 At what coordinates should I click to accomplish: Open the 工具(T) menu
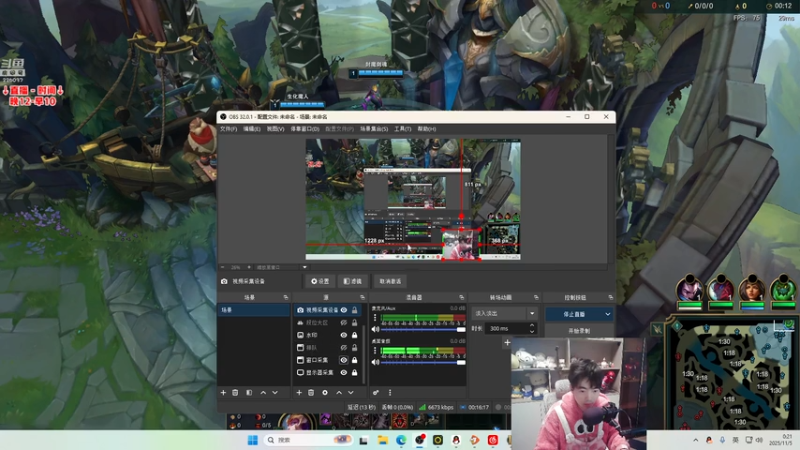click(403, 129)
